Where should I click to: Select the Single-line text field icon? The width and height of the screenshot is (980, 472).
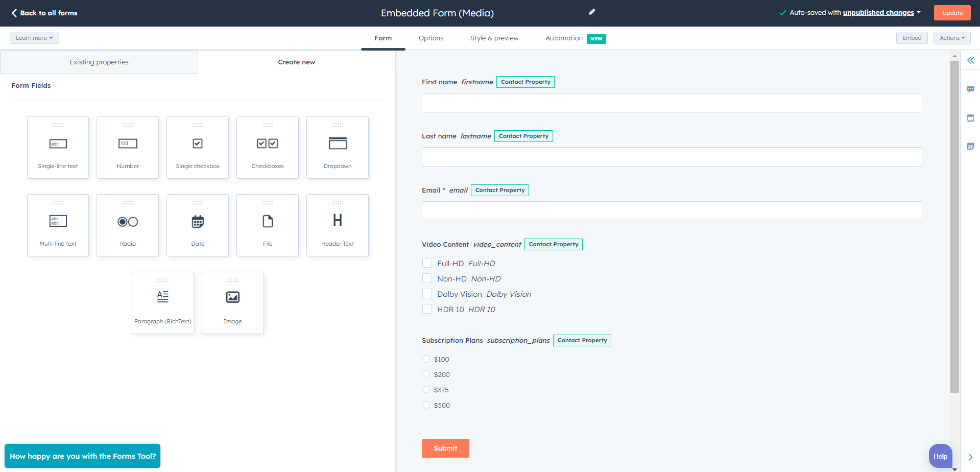[58, 144]
